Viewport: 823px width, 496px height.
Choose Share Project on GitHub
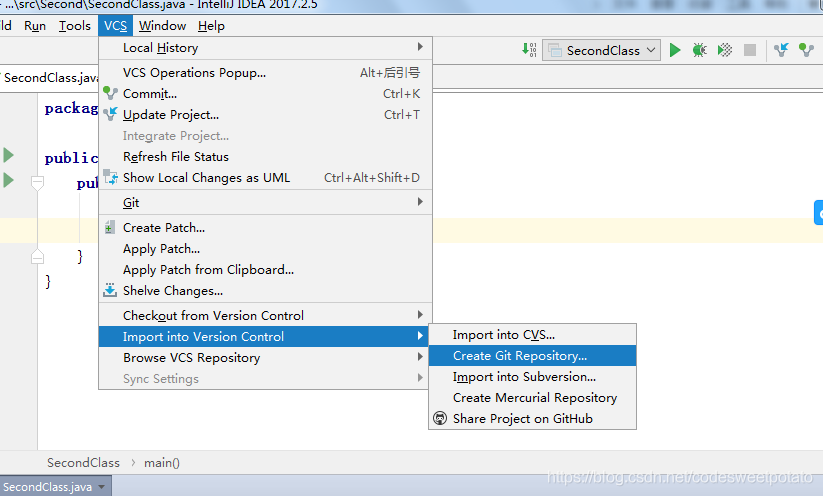point(532,419)
